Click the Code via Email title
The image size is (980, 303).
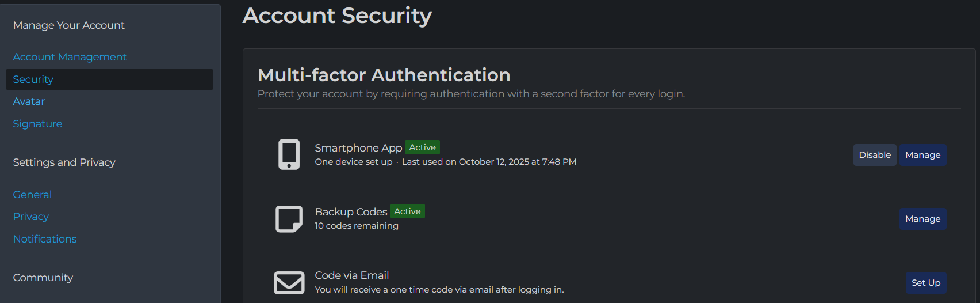point(352,275)
